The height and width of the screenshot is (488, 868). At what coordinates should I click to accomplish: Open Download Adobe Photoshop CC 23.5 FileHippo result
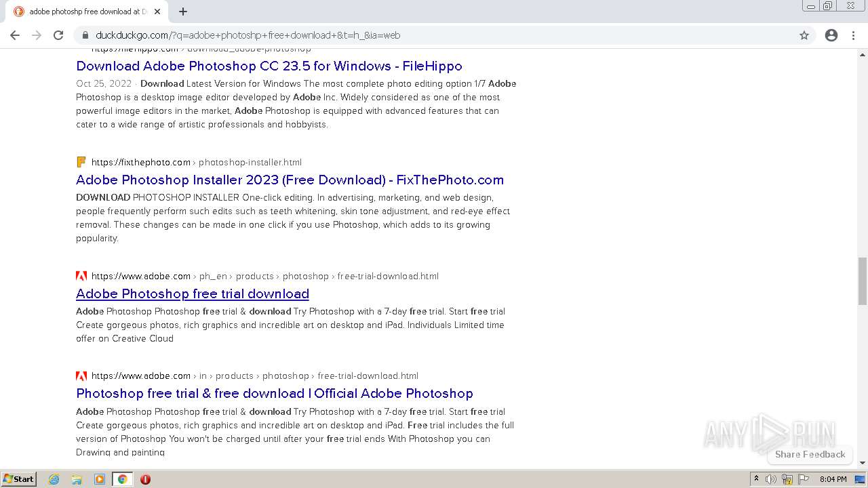point(269,66)
